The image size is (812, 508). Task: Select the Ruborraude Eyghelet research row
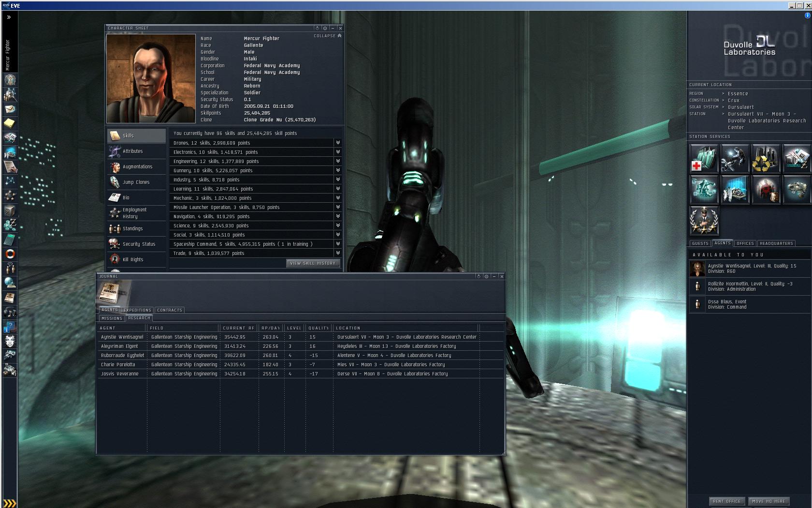[x=301, y=356]
